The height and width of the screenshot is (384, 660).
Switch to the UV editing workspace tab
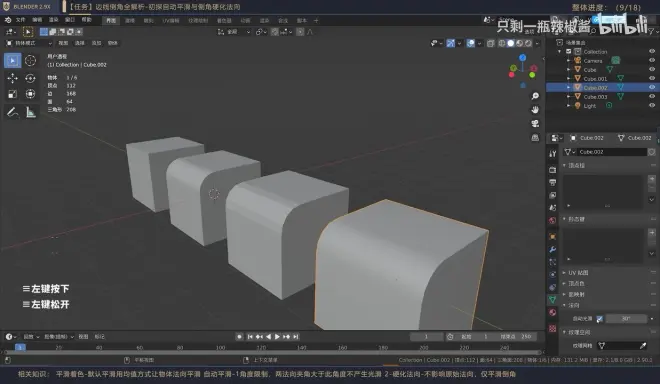(171, 20)
